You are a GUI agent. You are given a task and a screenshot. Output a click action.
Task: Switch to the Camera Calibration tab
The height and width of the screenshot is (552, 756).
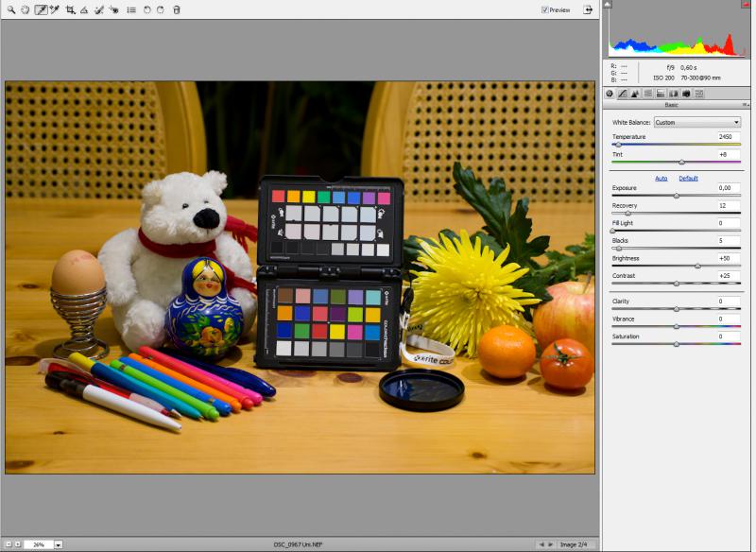click(x=686, y=94)
